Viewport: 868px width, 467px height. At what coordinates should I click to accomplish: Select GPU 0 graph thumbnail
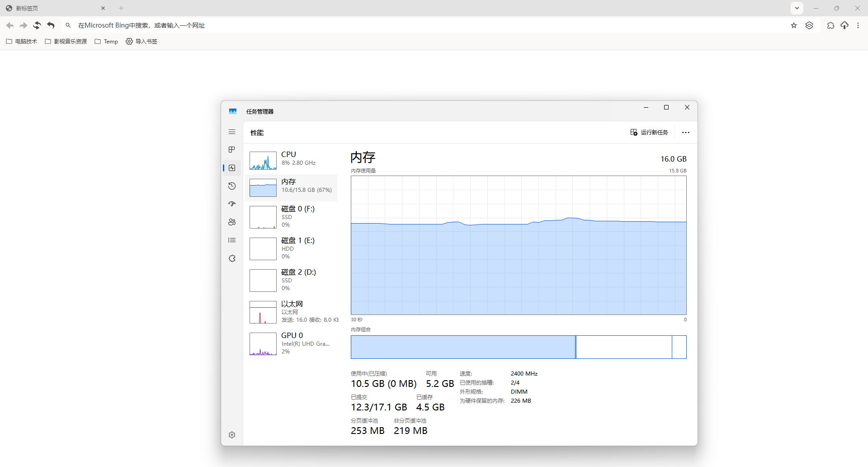tap(263, 344)
